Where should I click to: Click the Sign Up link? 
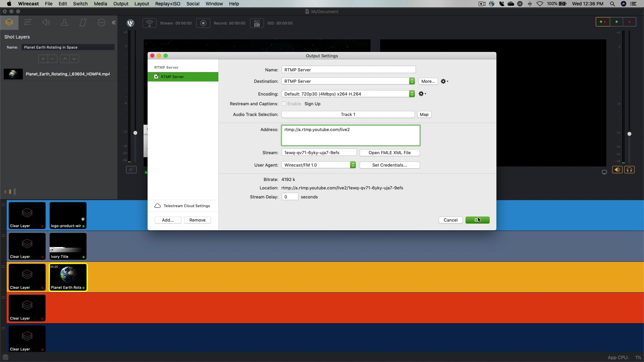pos(312,104)
